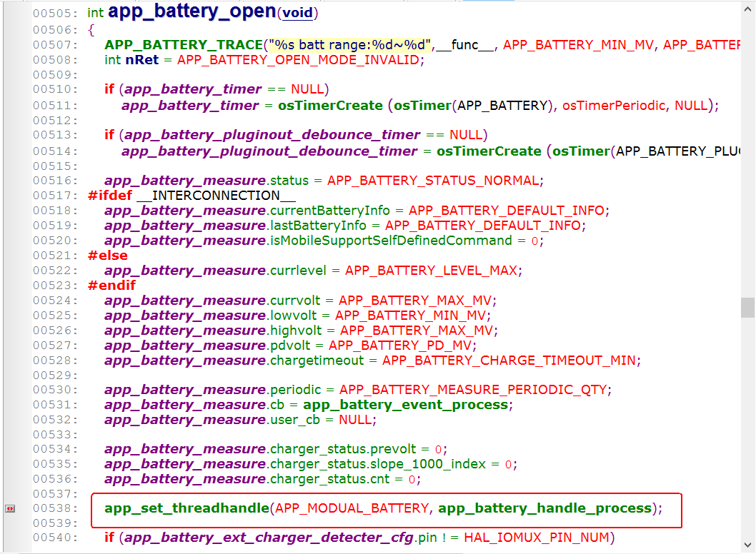Click APP_MODUAL_BATTERY argument
The image size is (756, 554).
pos(352,508)
